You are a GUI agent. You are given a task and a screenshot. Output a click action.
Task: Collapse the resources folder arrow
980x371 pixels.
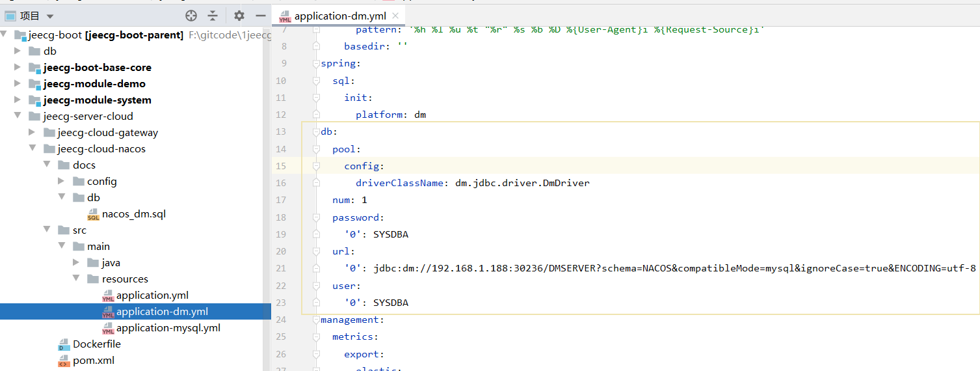77,279
